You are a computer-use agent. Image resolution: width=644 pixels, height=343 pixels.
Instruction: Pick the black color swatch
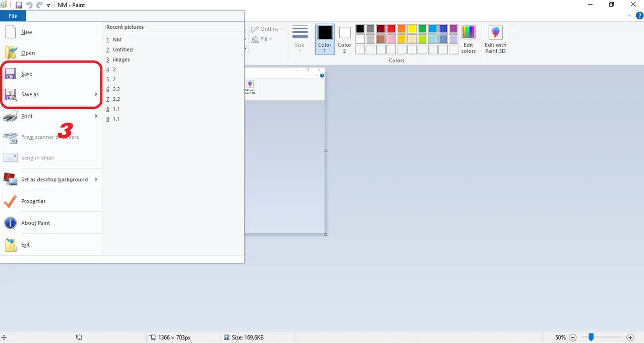[360, 29]
